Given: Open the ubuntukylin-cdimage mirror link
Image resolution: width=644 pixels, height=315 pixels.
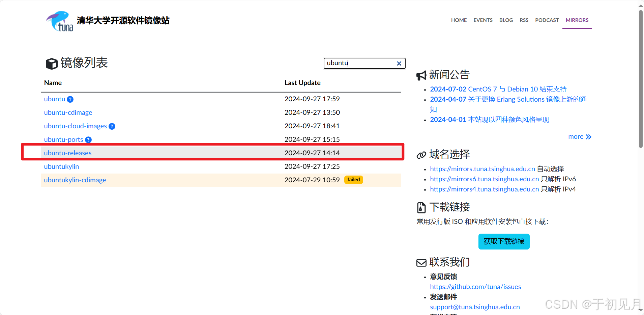Looking at the screenshot, I should tap(75, 180).
